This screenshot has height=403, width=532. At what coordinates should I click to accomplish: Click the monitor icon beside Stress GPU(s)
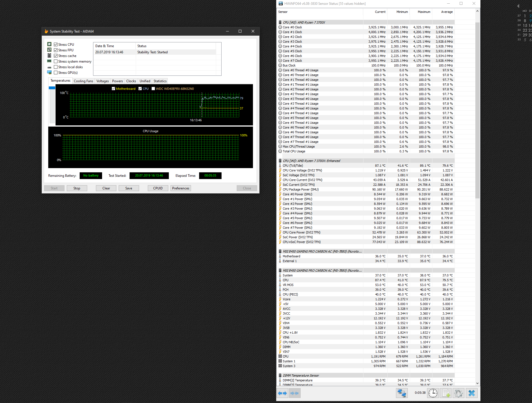pos(49,72)
